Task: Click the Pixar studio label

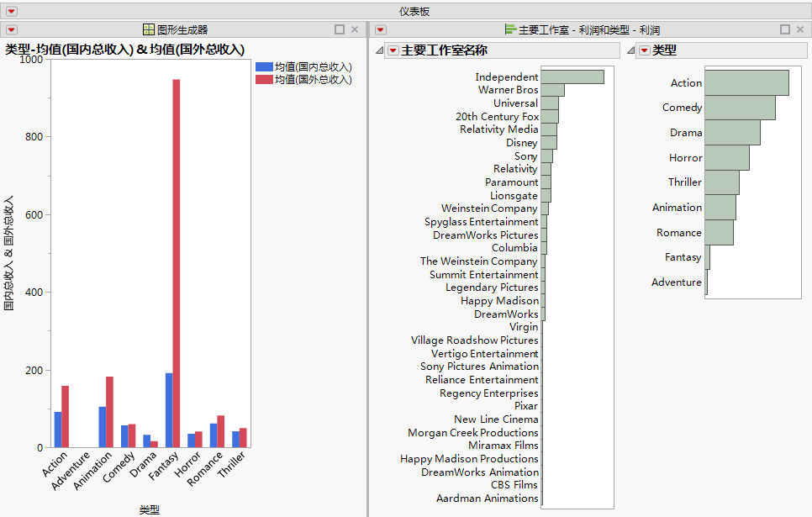Action: (526, 406)
